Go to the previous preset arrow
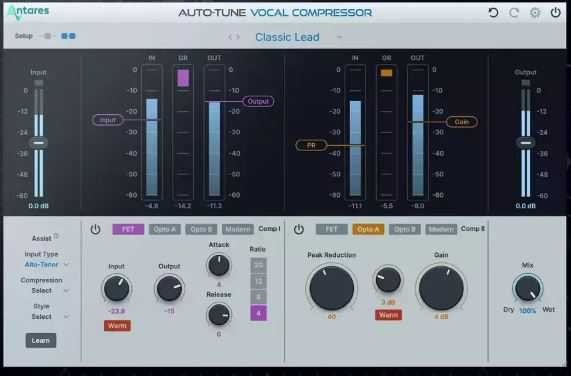This screenshot has width=571, height=376. tap(230, 37)
